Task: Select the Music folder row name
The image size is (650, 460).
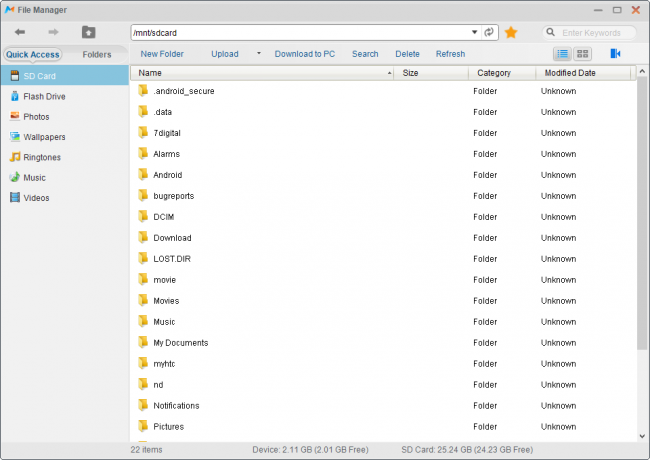Action: coord(164,322)
